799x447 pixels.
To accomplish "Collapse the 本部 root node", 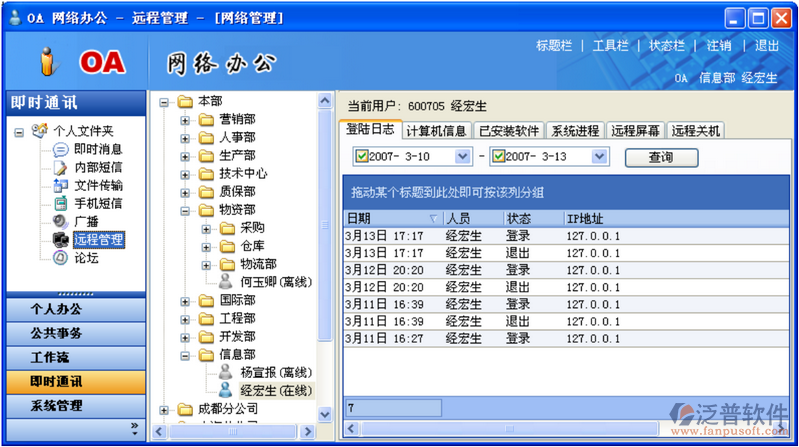I will click(x=164, y=102).
